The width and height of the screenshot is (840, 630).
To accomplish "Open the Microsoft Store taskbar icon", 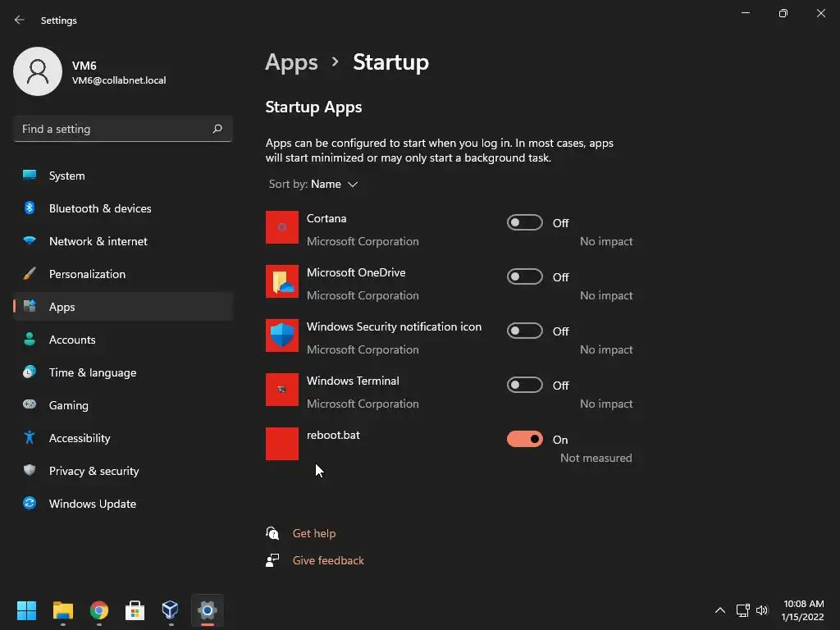I will [x=135, y=610].
